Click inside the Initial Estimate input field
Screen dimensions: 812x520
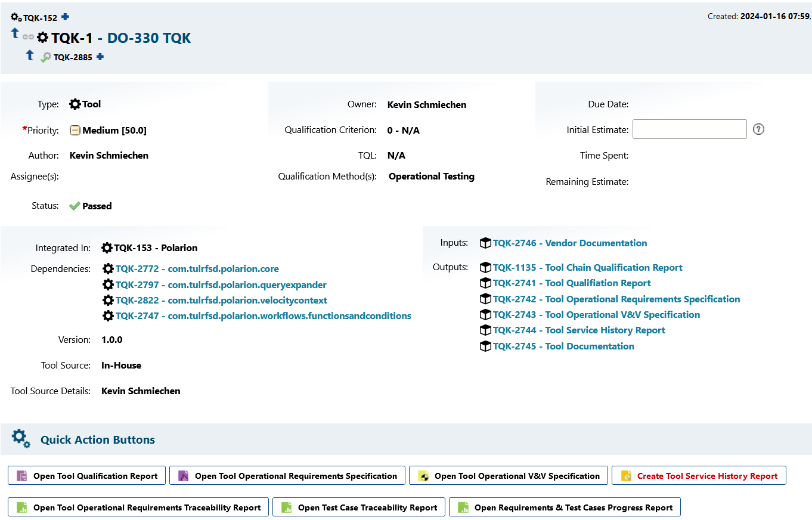689,129
